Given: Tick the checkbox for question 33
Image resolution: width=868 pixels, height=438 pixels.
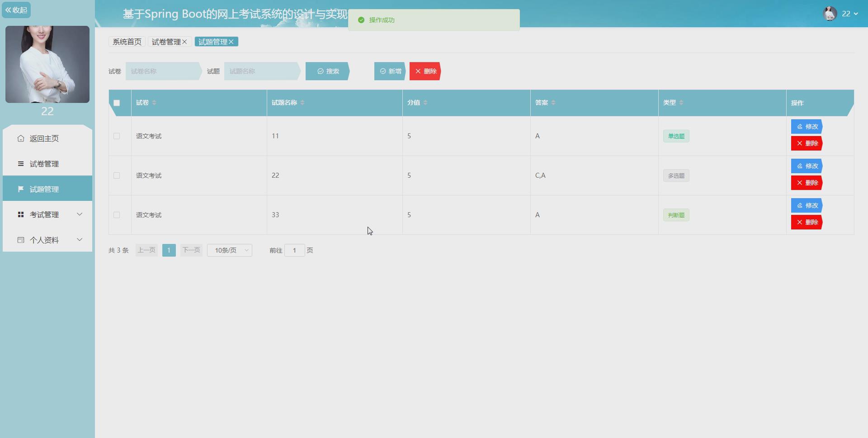Looking at the screenshot, I should click(117, 214).
